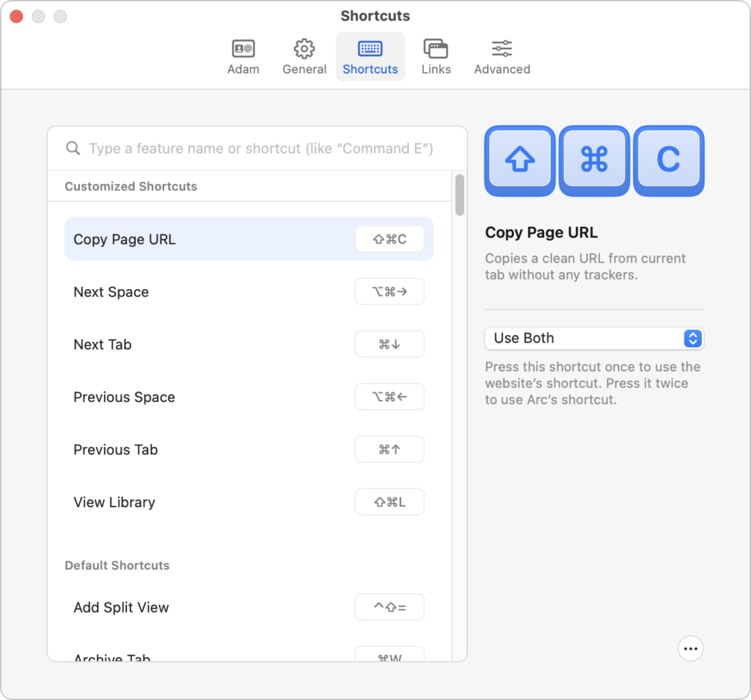Select the Copy Page URL row
751x700 pixels.
coord(249,239)
